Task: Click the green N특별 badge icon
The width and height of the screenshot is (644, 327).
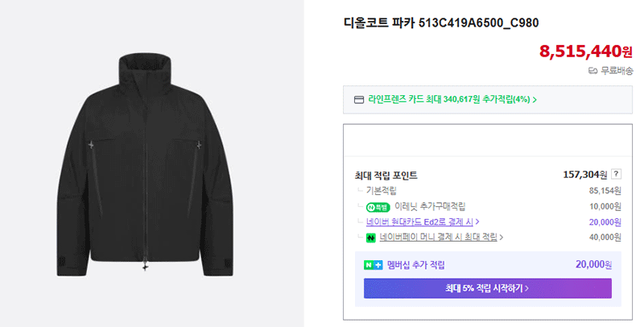Action: pyautogui.click(x=378, y=208)
